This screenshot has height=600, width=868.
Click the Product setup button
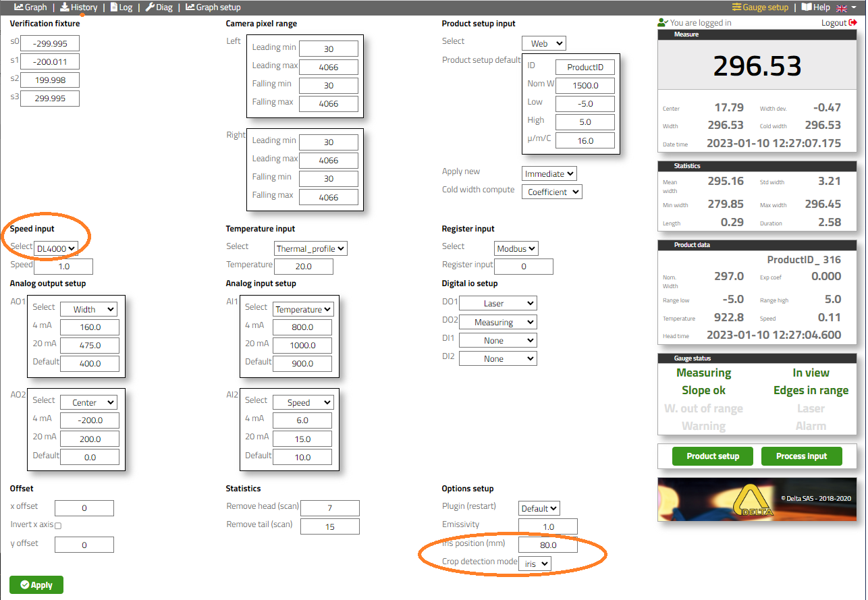tap(713, 456)
